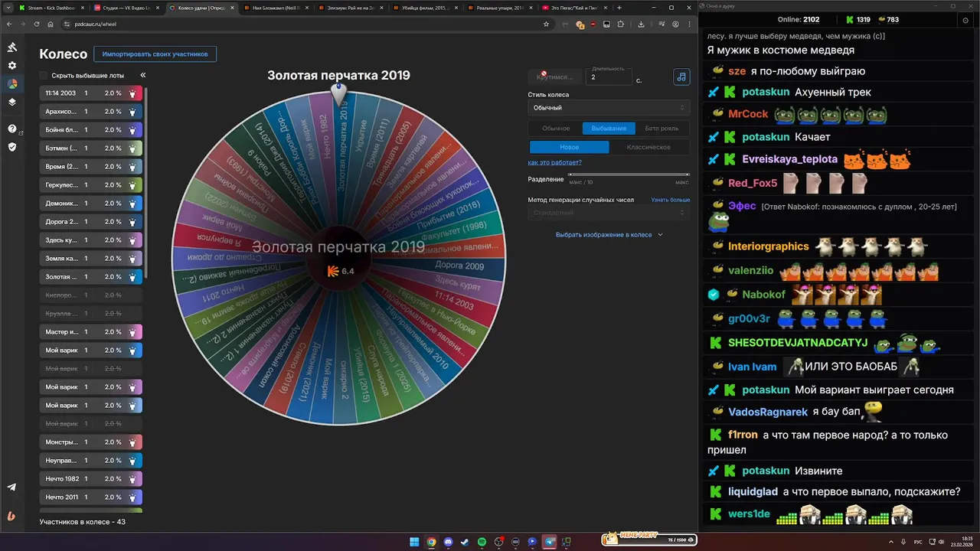The image size is (980, 551).
Task: Open the Telegram paper-plane sidebar icon
Action: (11, 487)
